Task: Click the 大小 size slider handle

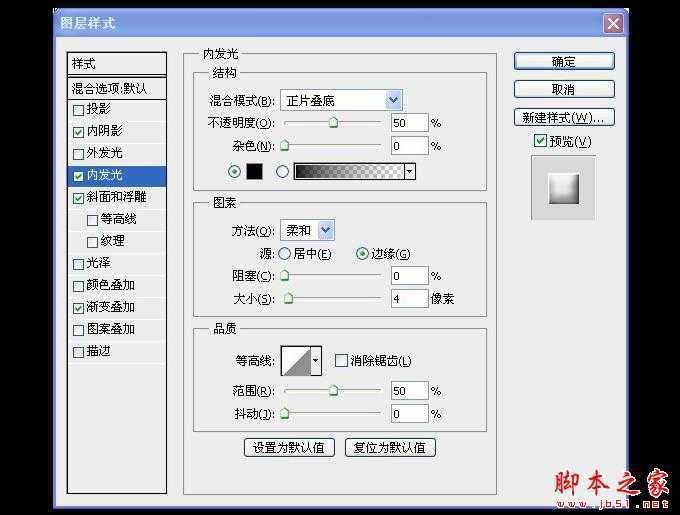Action: coord(288,298)
